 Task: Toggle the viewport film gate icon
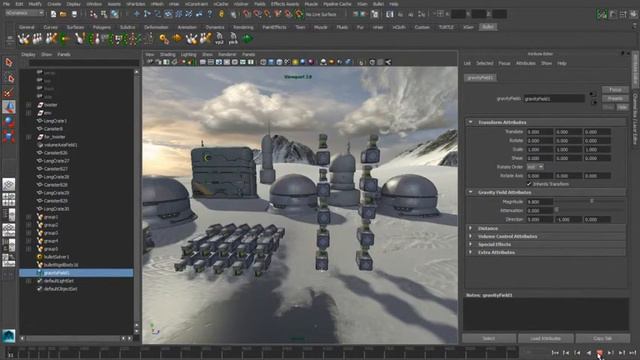[x=211, y=62]
